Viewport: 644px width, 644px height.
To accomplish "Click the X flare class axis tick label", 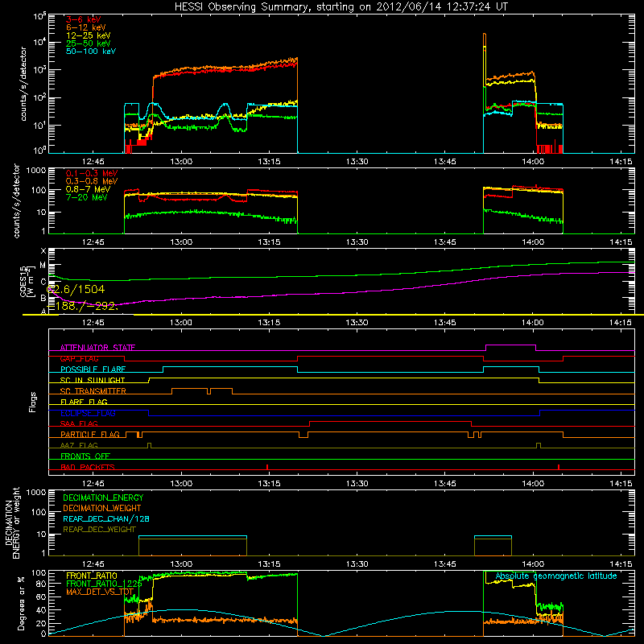I will [43, 250].
